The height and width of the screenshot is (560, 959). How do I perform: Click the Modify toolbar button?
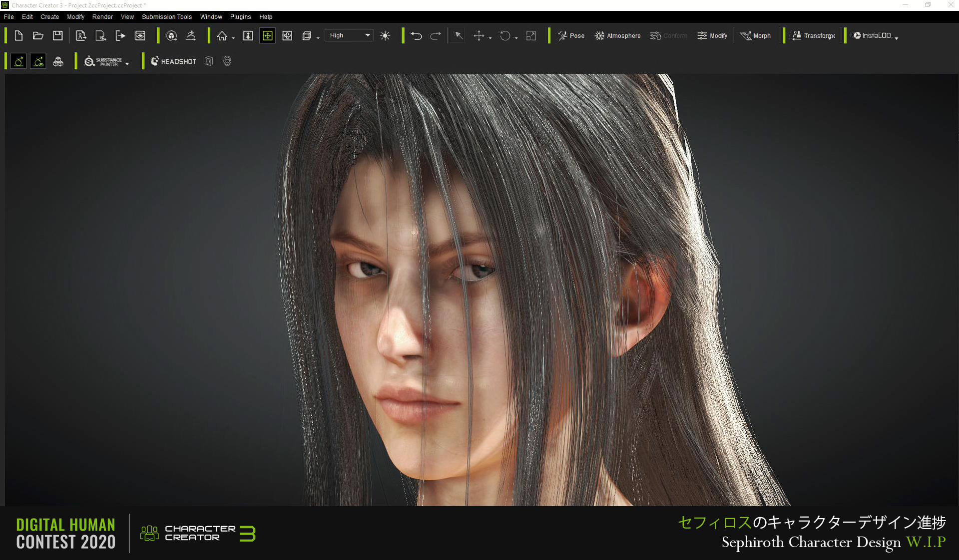point(712,36)
